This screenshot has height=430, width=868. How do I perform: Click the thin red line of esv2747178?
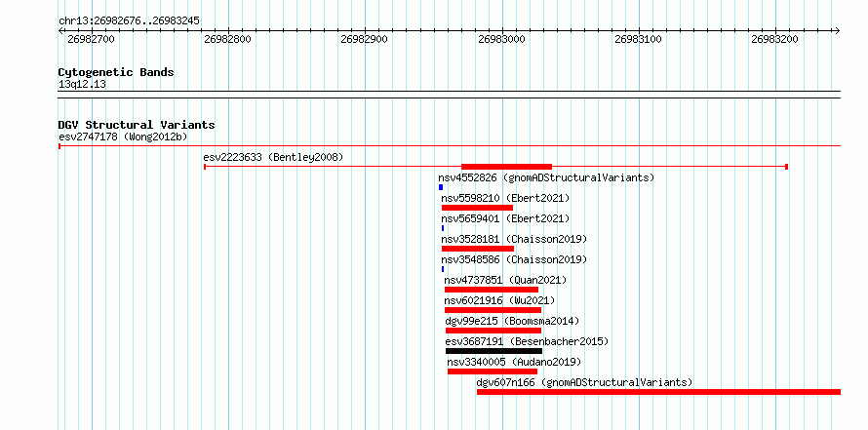click(x=450, y=146)
